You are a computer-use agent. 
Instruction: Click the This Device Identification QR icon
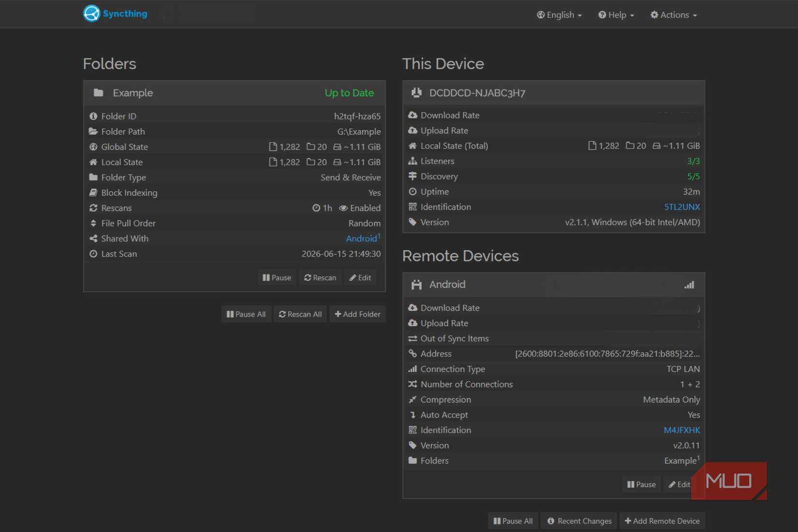point(413,207)
